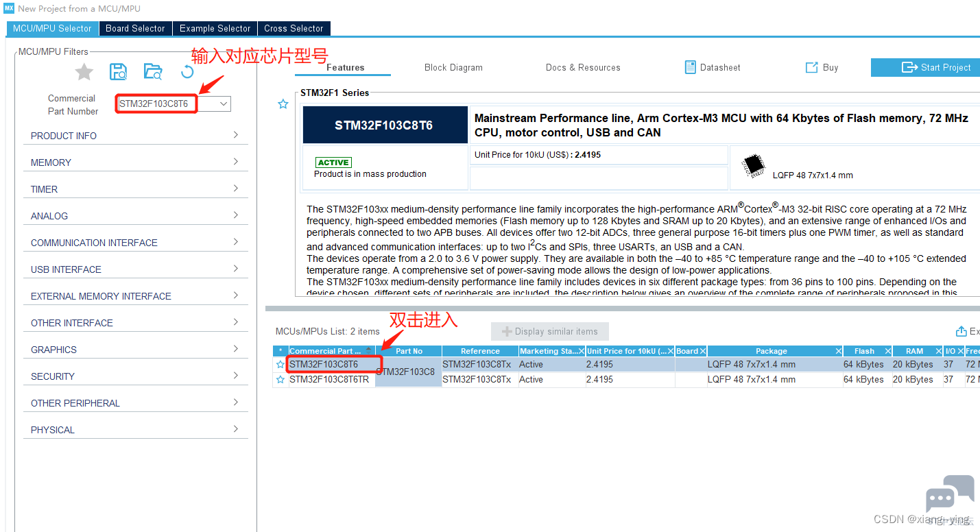This screenshot has height=532, width=980.
Task: Click the Buy tab
Action: pyautogui.click(x=822, y=67)
